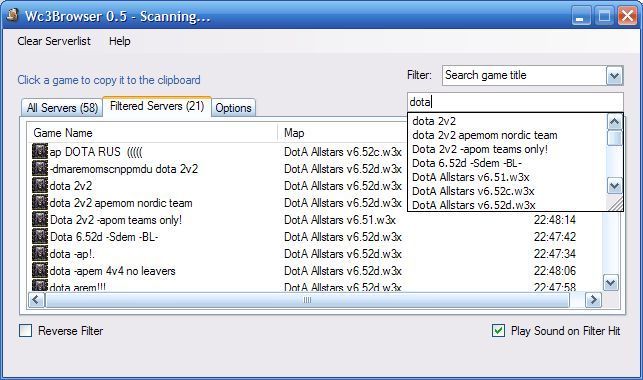The width and height of the screenshot is (643, 380).
Task: Click the server list horizontal scroll right arrow
Action: (x=593, y=300)
